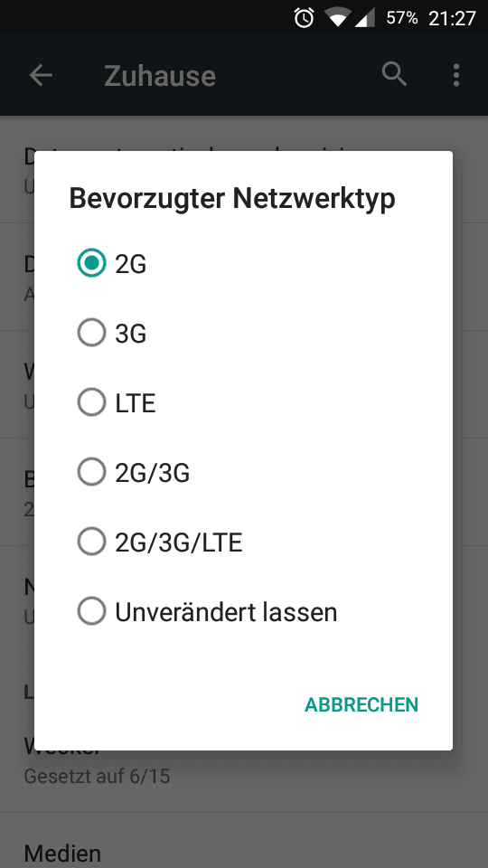Open the search magnifier icon
Viewport: 488px width, 868px height.
point(395,74)
